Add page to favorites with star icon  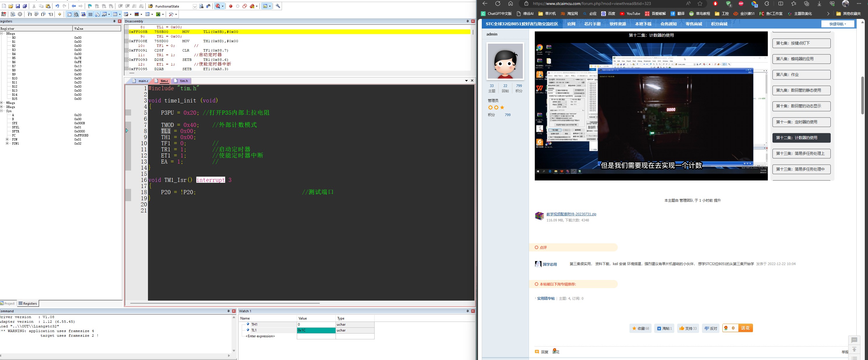pos(700,3)
